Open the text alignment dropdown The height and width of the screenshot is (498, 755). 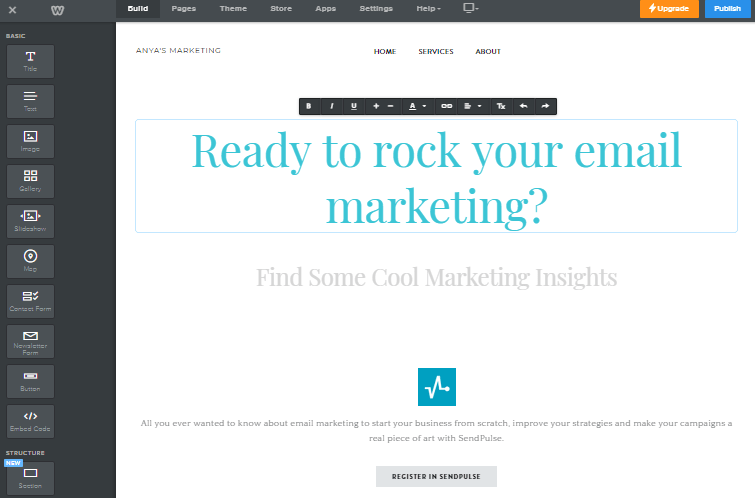pos(472,106)
